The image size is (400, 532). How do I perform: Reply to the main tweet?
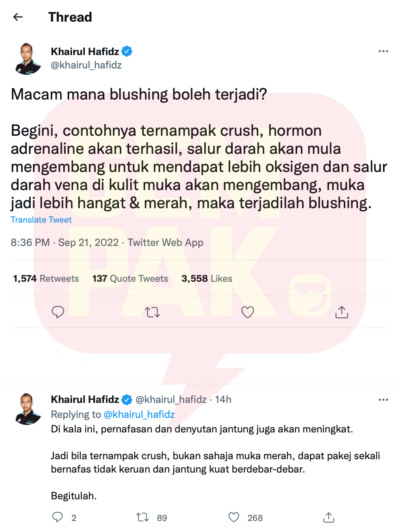(58, 312)
